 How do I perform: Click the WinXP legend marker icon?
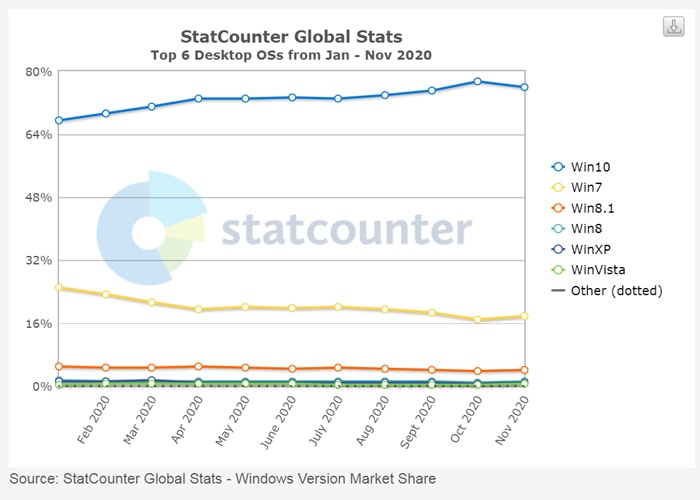[x=558, y=249]
